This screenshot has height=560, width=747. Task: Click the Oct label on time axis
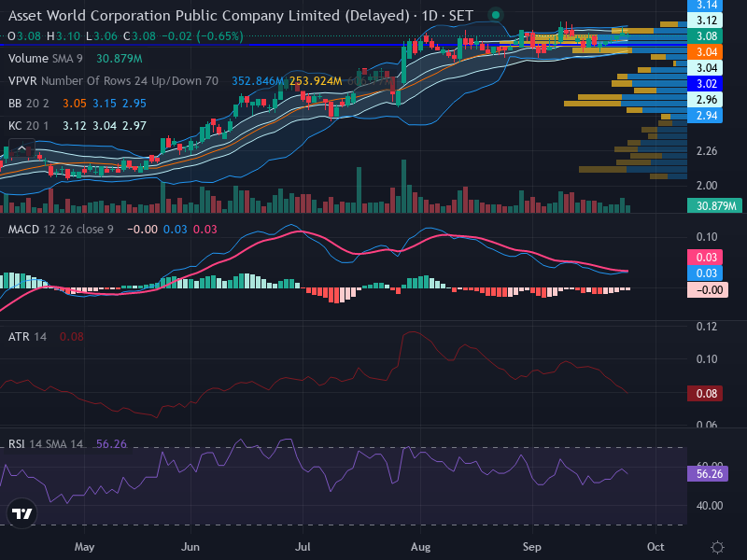click(x=655, y=547)
